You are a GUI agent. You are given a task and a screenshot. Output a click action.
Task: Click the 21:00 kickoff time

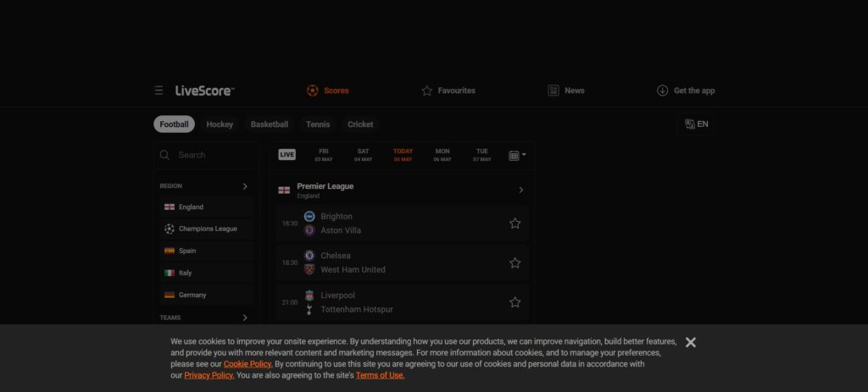[290, 302]
